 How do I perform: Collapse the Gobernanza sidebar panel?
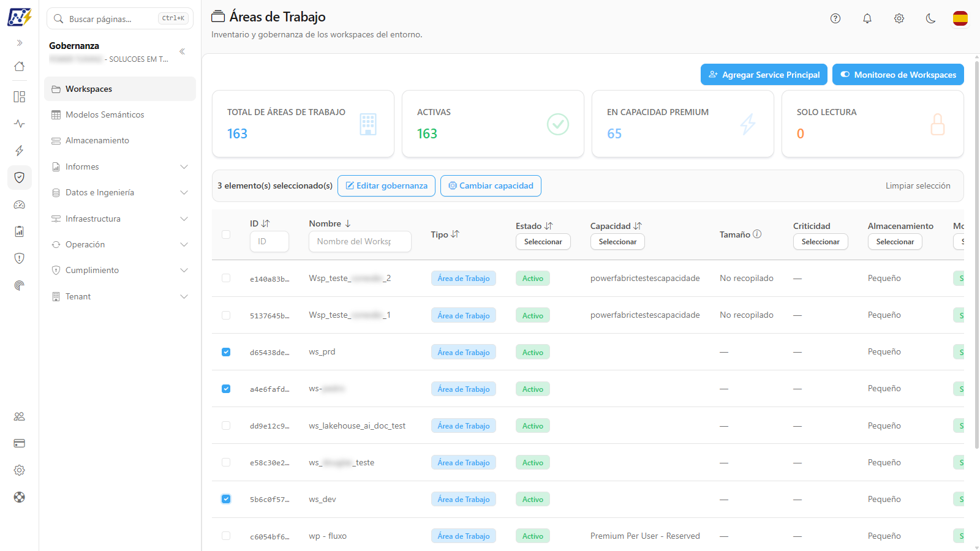(182, 51)
